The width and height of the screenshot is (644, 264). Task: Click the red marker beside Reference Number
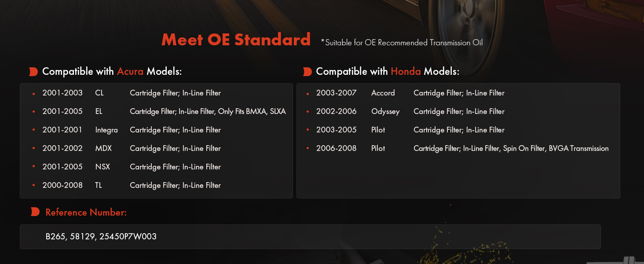(x=35, y=213)
